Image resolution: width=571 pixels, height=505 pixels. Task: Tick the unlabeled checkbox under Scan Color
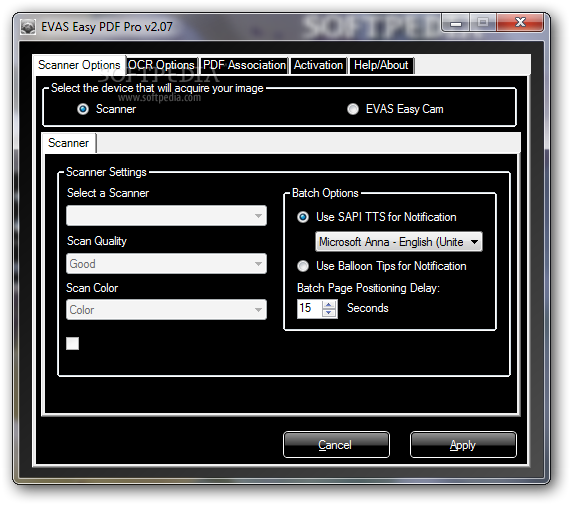[x=72, y=343]
